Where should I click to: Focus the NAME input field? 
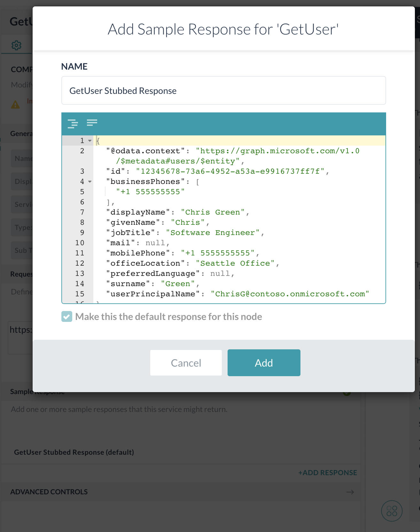(224, 90)
